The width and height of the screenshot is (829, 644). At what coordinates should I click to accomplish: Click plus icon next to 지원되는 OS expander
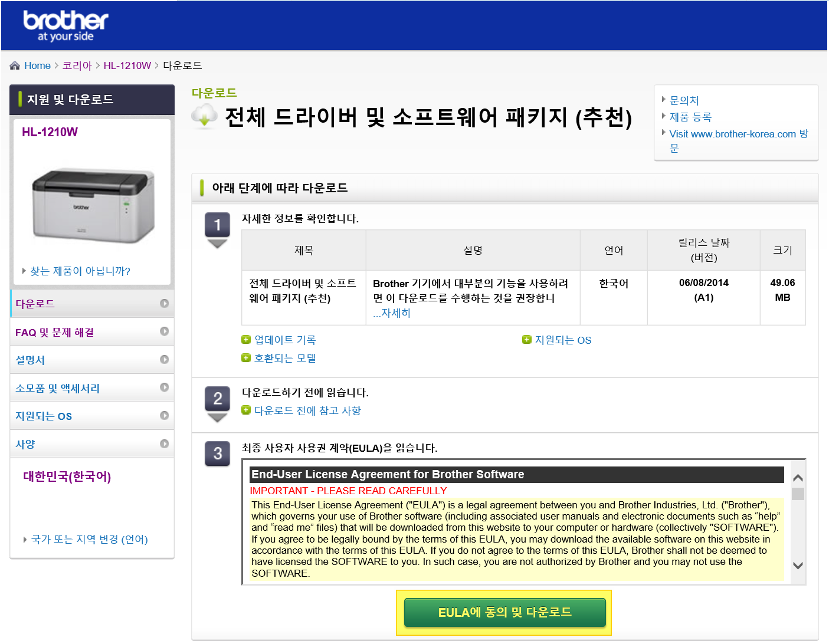(x=527, y=339)
